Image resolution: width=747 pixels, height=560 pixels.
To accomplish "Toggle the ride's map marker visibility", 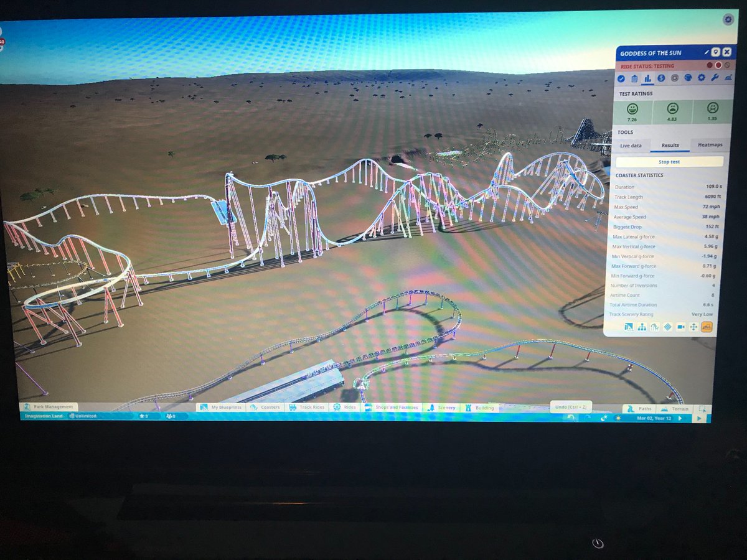I will click(x=716, y=53).
